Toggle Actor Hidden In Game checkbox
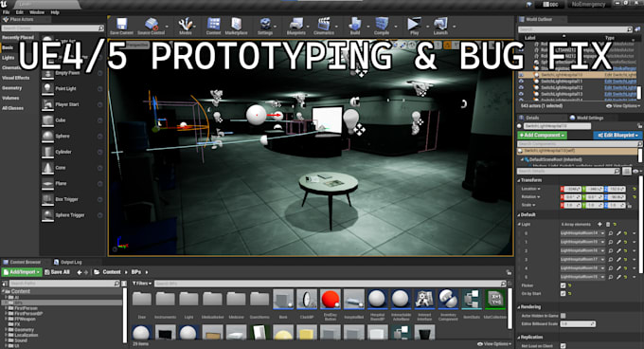This screenshot has height=349, width=644. click(563, 316)
